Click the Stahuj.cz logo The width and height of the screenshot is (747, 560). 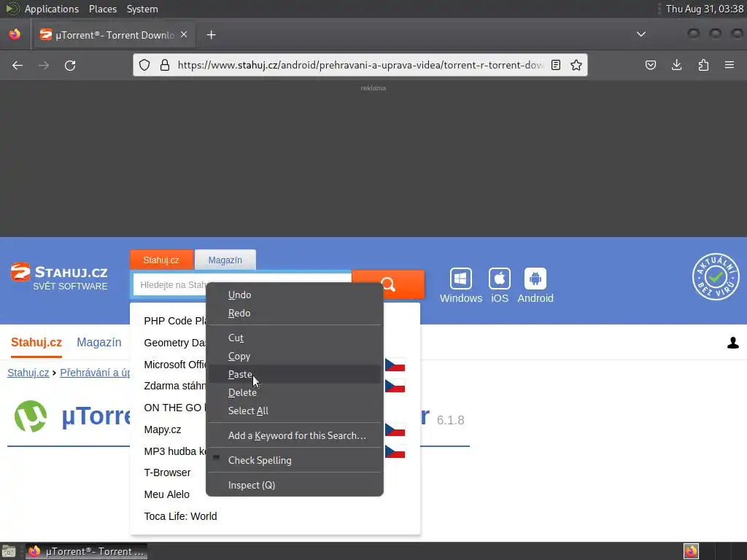coord(60,277)
